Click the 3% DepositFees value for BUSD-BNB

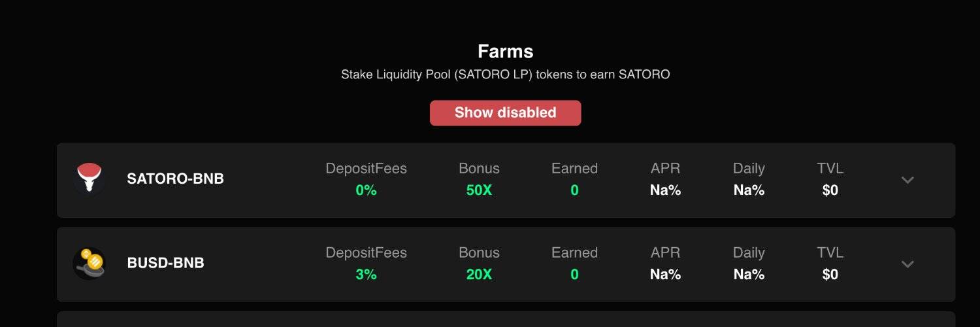[x=366, y=275]
